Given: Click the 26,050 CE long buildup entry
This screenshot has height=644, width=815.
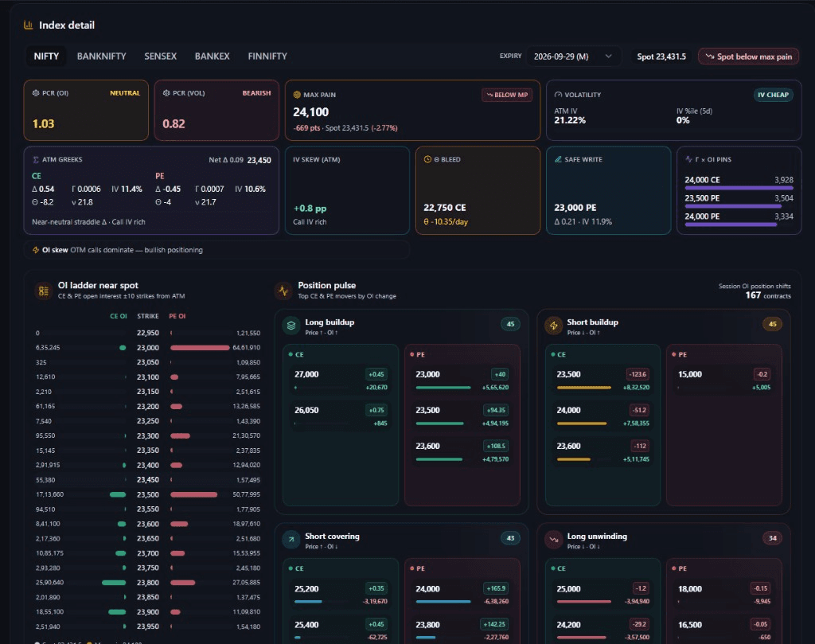Looking at the screenshot, I should (341, 416).
